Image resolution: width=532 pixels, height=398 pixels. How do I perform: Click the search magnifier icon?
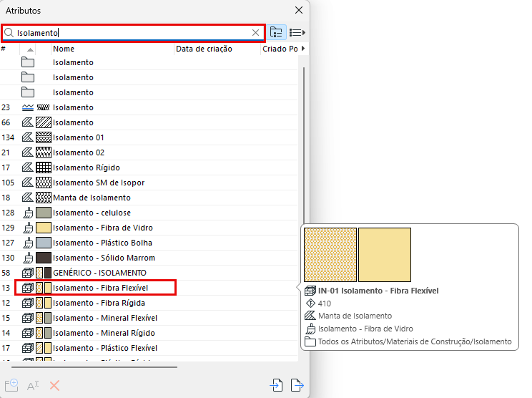[9, 33]
